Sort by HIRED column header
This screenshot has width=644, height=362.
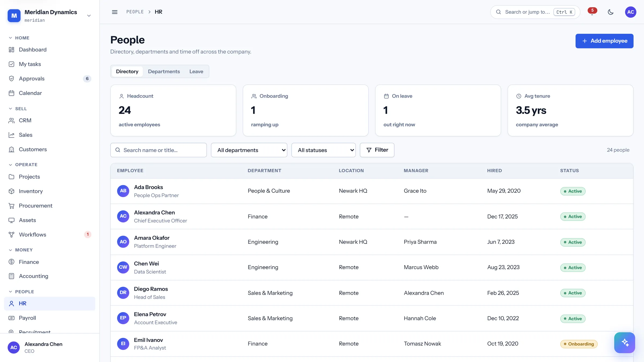[495, 171]
